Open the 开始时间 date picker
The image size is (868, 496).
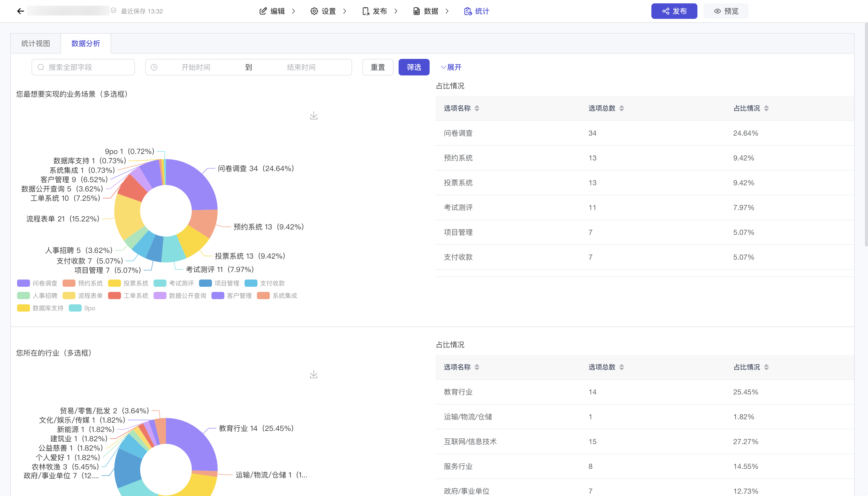196,67
